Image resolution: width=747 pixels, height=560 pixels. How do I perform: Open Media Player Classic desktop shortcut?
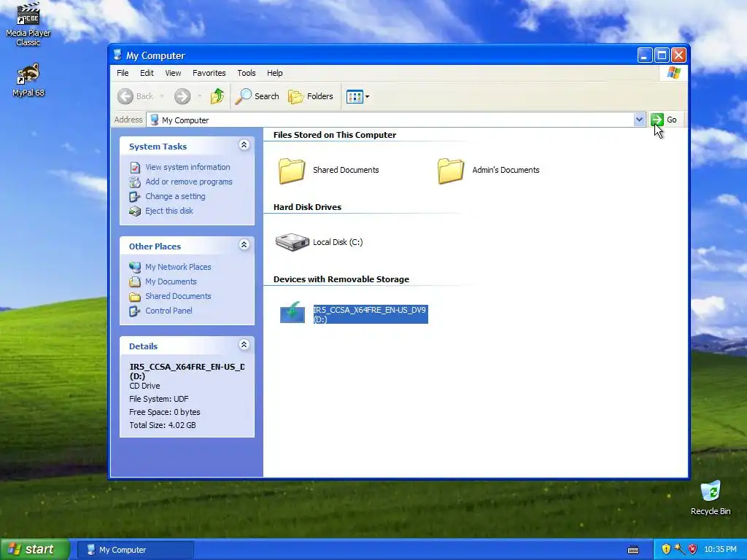point(28,24)
